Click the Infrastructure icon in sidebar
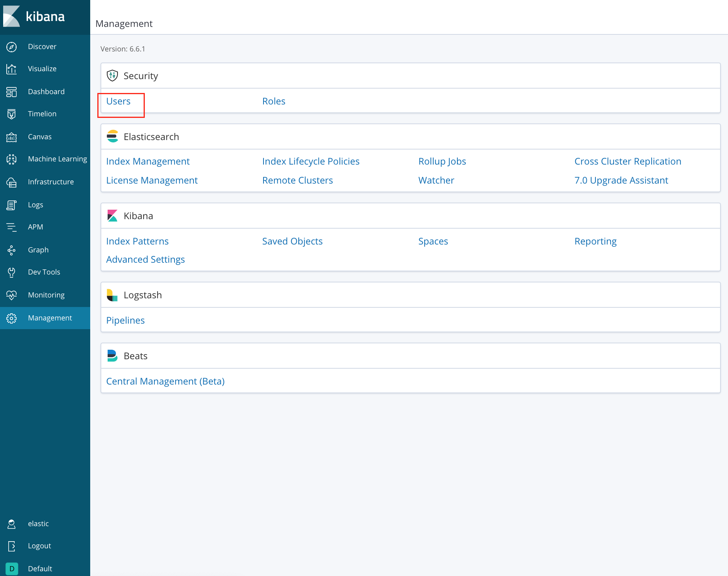Image resolution: width=728 pixels, height=576 pixels. 11,182
